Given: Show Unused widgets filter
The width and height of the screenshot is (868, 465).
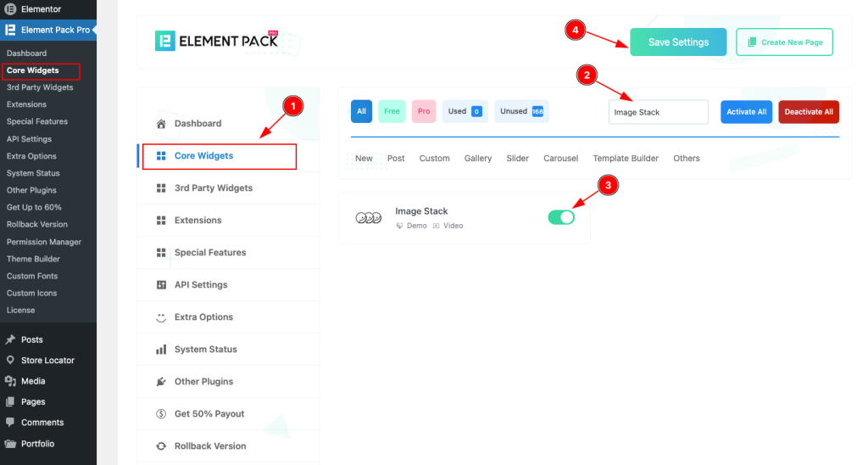Looking at the screenshot, I should pyautogui.click(x=521, y=111).
